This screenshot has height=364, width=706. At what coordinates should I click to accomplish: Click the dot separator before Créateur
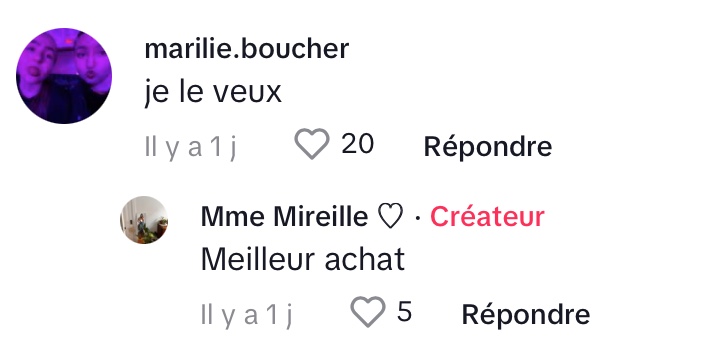(418, 218)
